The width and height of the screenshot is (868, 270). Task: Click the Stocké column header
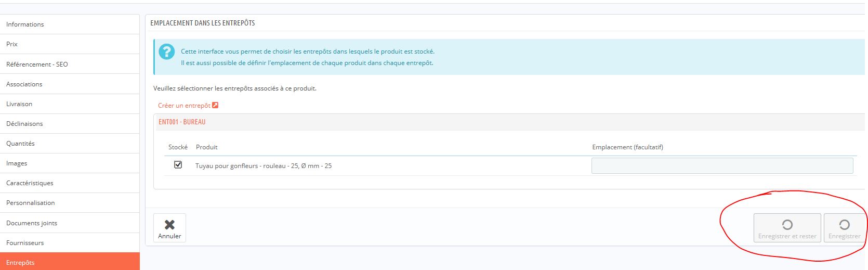pos(178,147)
